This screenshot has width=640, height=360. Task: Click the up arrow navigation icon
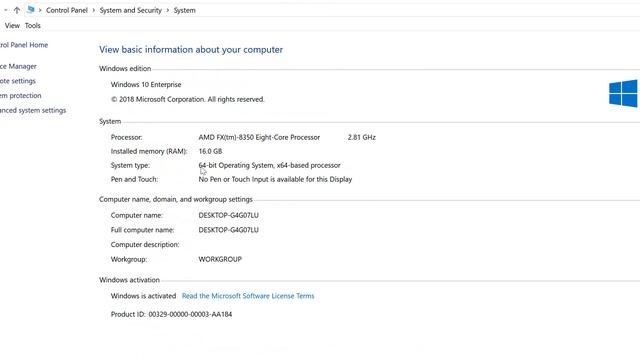point(17,10)
